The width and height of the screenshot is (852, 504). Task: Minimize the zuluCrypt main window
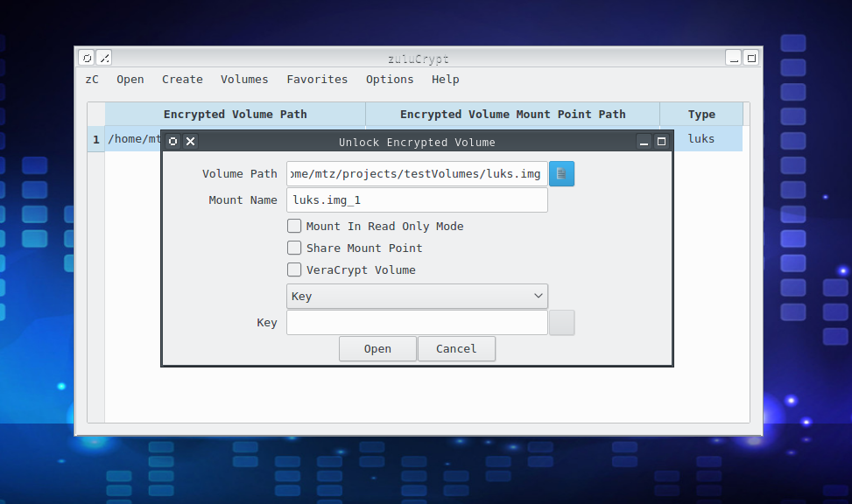[734, 58]
